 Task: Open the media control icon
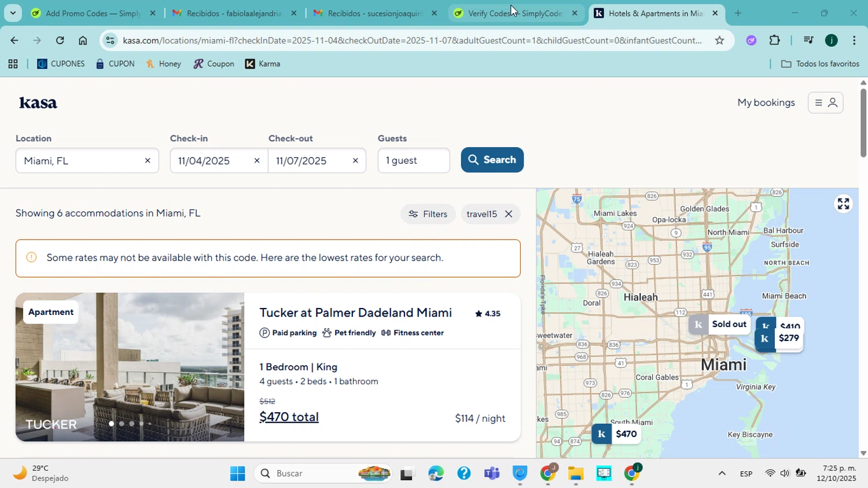(808, 40)
